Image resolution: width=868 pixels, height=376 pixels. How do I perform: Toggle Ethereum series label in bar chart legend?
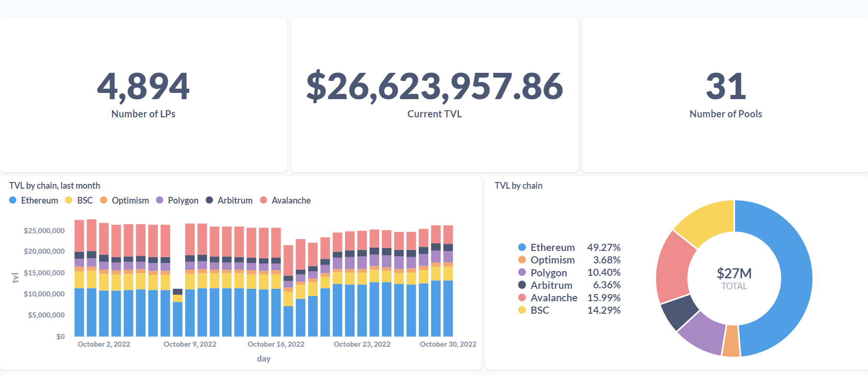pyautogui.click(x=40, y=200)
